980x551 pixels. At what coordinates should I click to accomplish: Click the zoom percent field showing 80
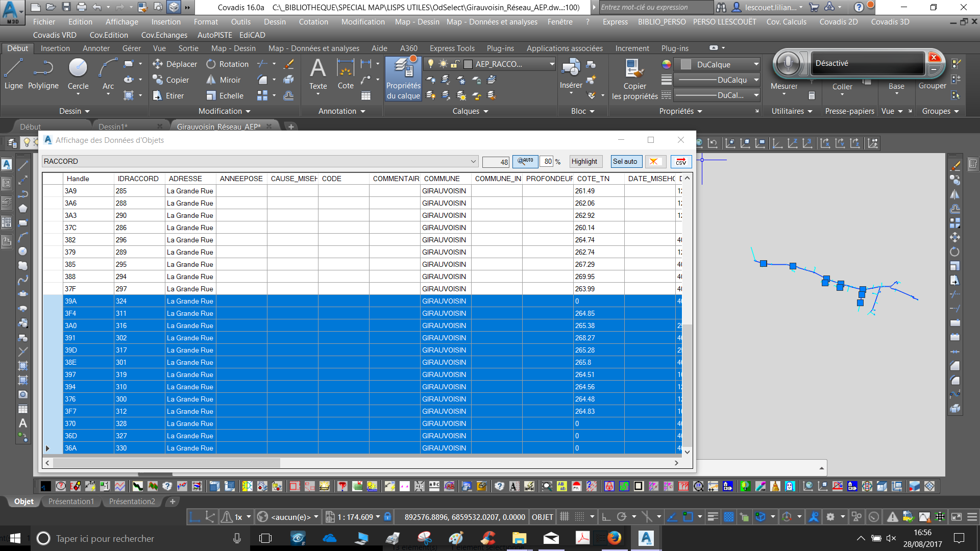click(547, 162)
